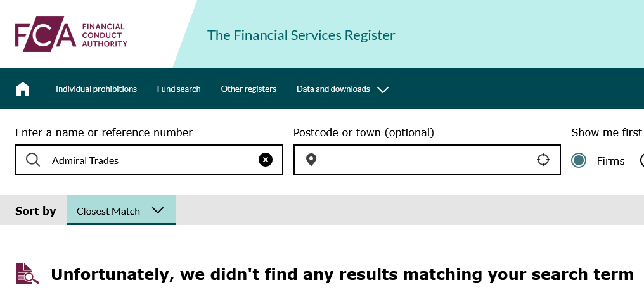This screenshot has height=292, width=644.
Task: Click the Financial Conduct Authority text
Action: point(105,35)
